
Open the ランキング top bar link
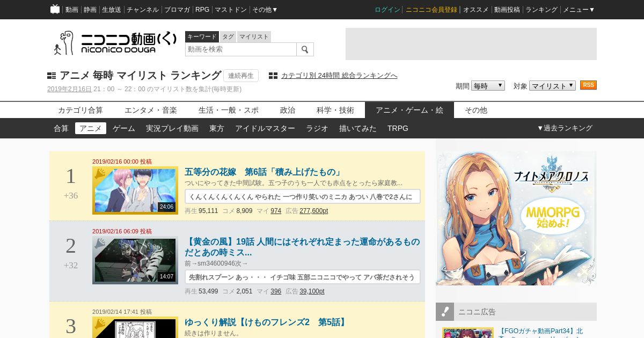(x=541, y=10)
